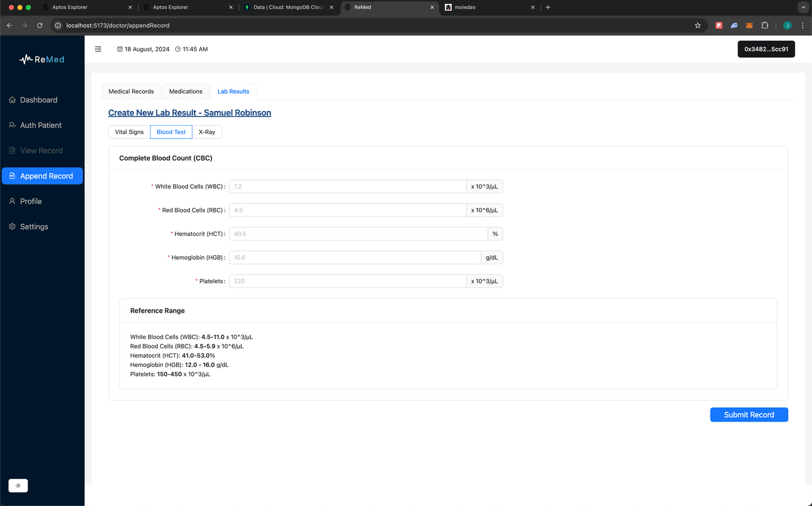Click Reference Range heading text

tap(157, 310)
